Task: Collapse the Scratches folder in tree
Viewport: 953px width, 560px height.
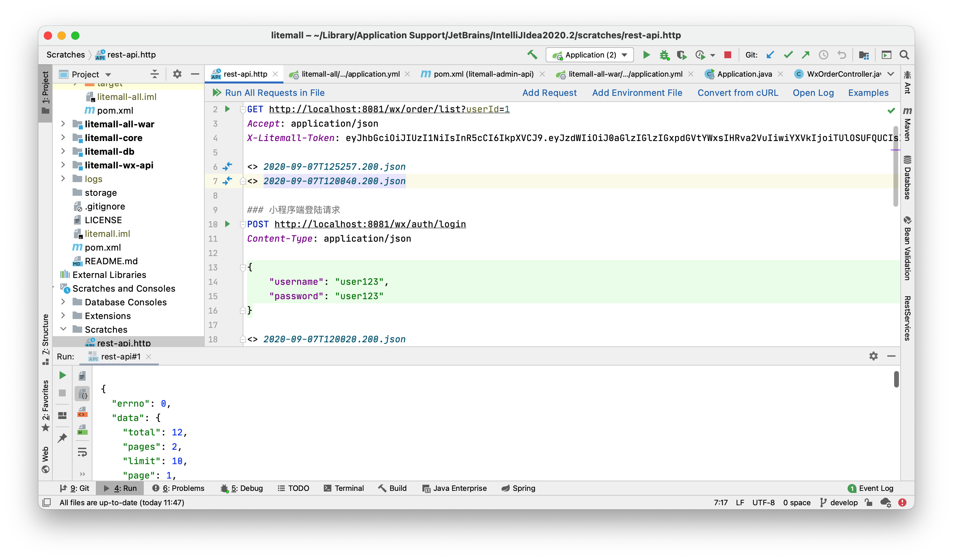Action: tap(63, 329)
